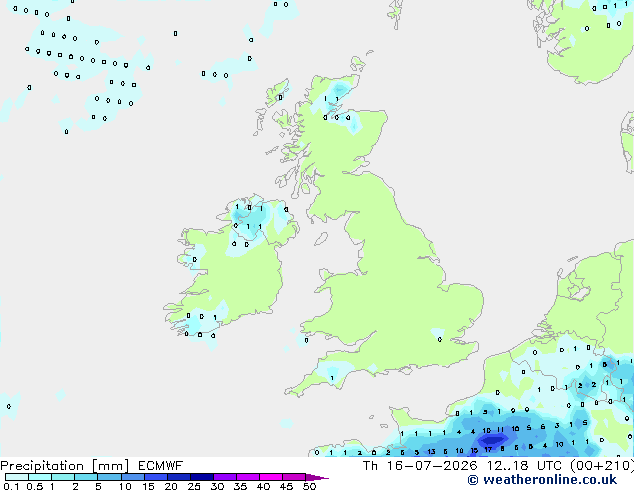Choose the 35–40 mm violet legend swatch
The image size is (634, 490).
point(247,477)
